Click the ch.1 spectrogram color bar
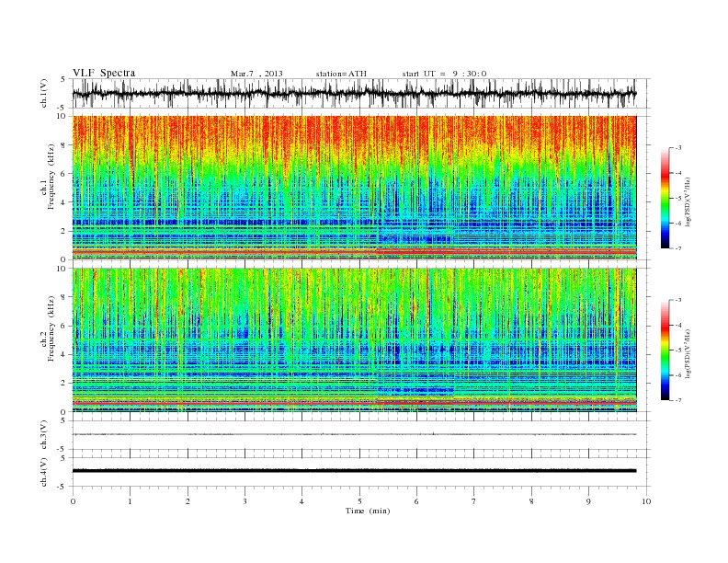Viewport: 728px width, 563px height. click(665, 198)
